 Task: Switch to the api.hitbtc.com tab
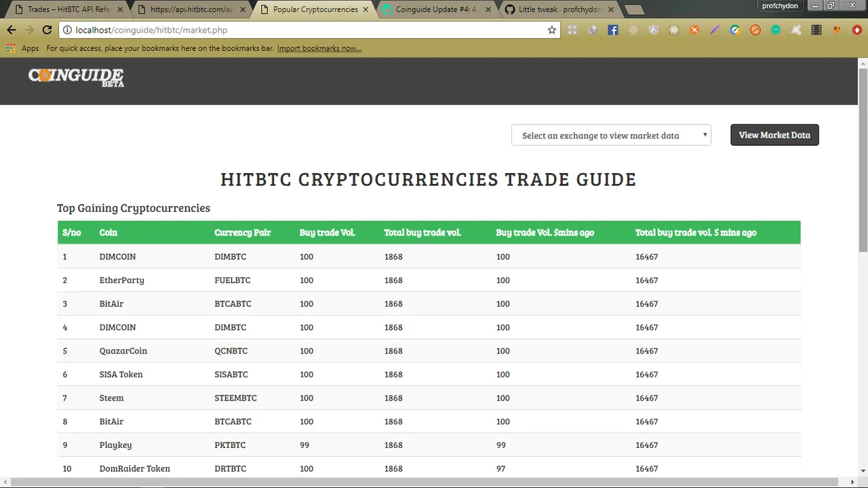point(190,10)
